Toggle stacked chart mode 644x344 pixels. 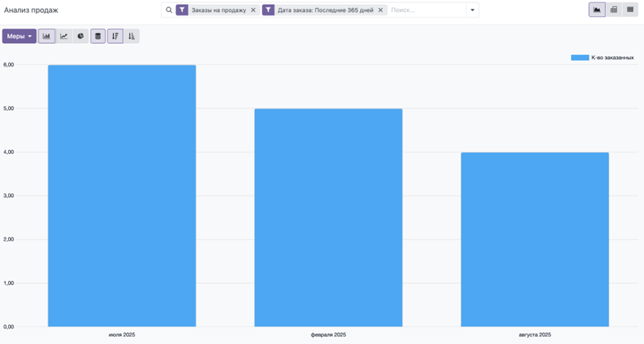pos(99,37)
